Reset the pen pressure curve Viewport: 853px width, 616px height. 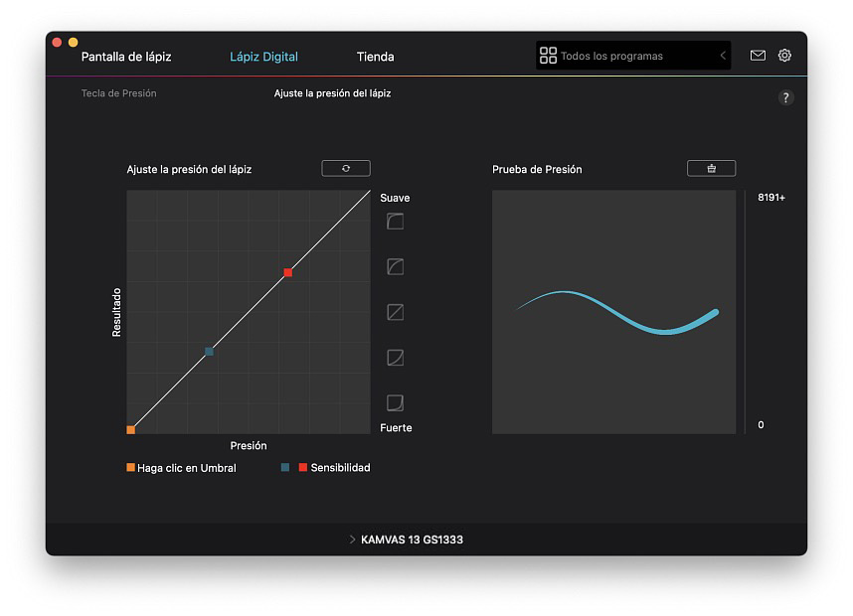[x=346, y=169]
